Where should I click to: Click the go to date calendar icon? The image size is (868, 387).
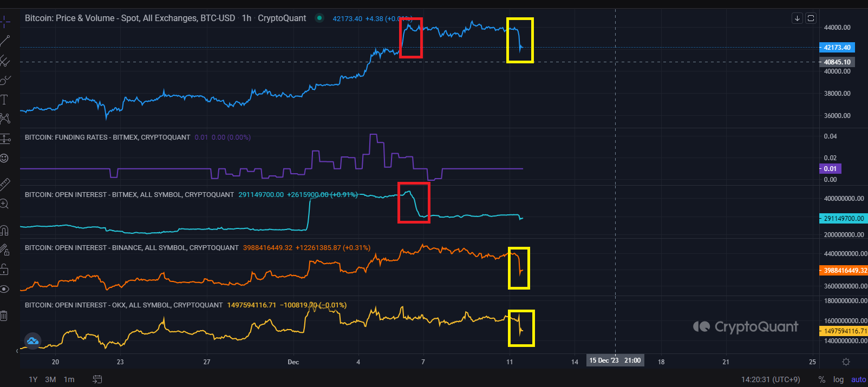pos(97,379)
